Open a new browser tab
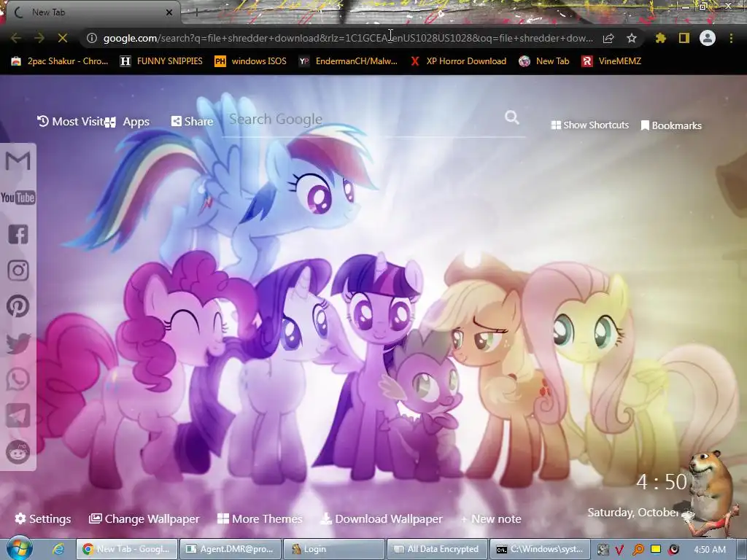This screenshot has height=560, width=747. click(196, 12)
